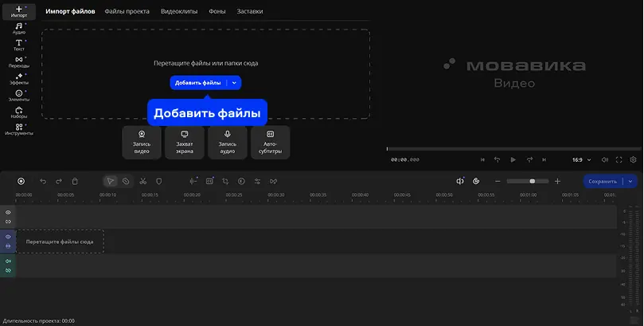This screenshot has width=644, height=326.
Task: Open the Элементы stickers section
Action: (19, 96)
